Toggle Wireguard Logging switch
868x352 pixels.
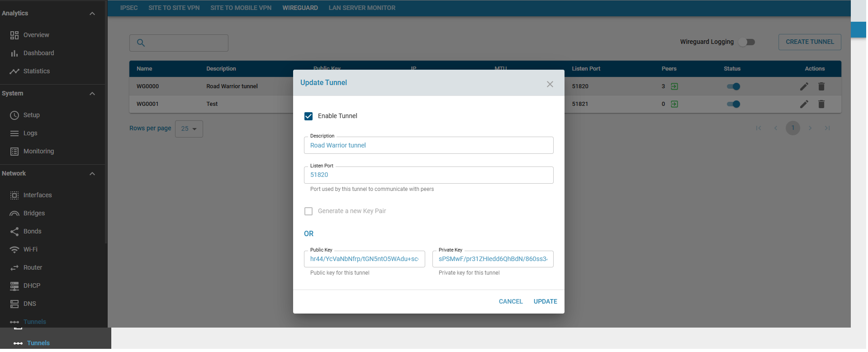(747, 42)
